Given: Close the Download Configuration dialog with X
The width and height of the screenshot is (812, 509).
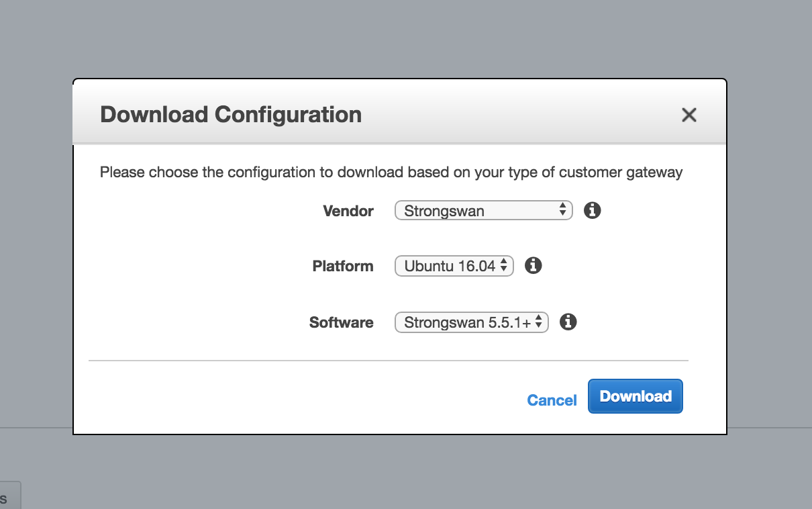Looking at the screenshot, I should tap(689, 115).
